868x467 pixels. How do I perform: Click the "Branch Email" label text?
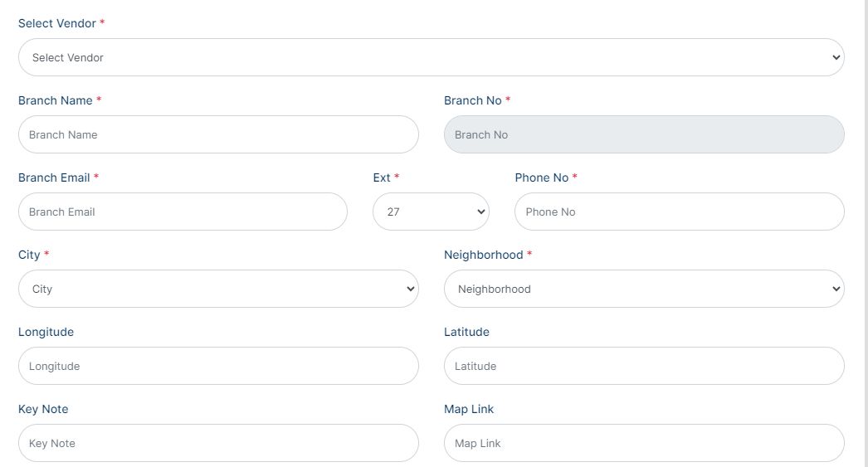[x=54, y=178]
